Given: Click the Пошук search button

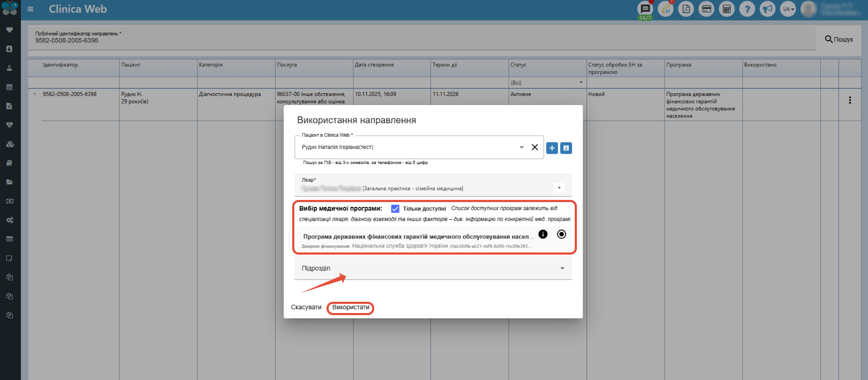Looking at the screenshot, I should [839, 39].
